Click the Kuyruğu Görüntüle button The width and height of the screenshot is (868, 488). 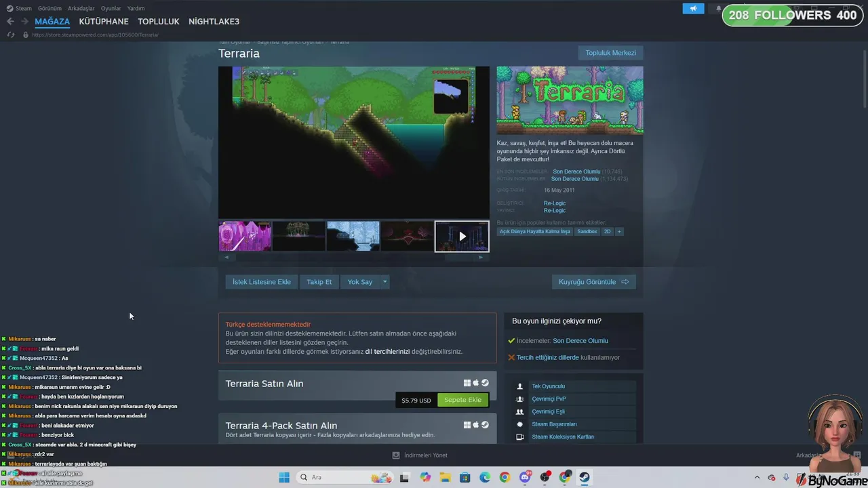(x=594, y=282)
